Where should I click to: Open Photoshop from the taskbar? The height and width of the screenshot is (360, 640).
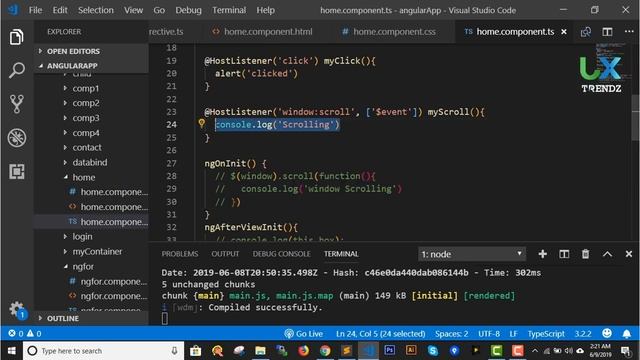pyautogui.click(x=389, y=350)
